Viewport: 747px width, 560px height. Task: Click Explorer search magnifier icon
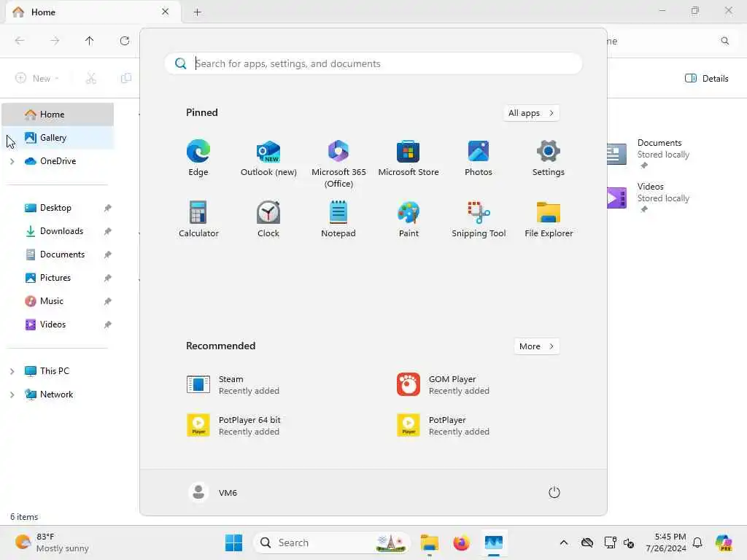click(x=724, y=41)
